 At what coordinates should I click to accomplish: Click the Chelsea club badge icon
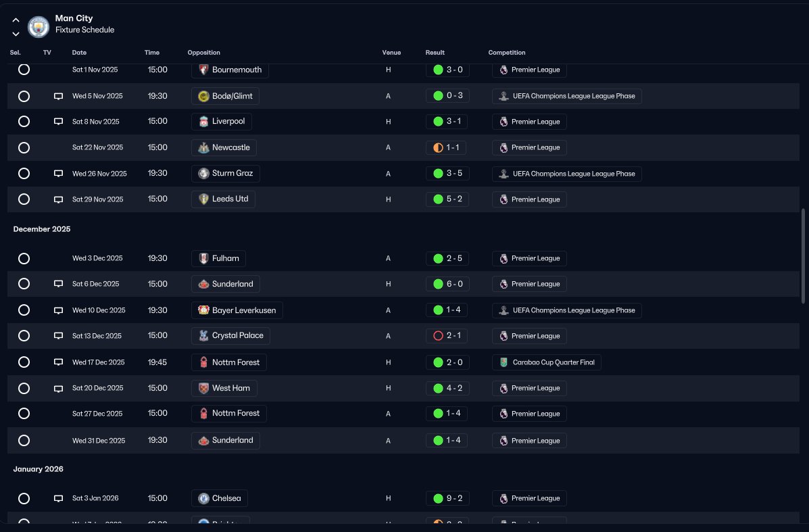click(203, 498)
